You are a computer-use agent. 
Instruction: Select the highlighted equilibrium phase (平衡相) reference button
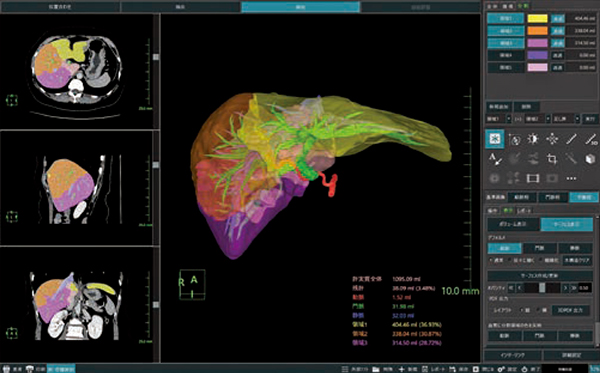click(x=583, y=197)
